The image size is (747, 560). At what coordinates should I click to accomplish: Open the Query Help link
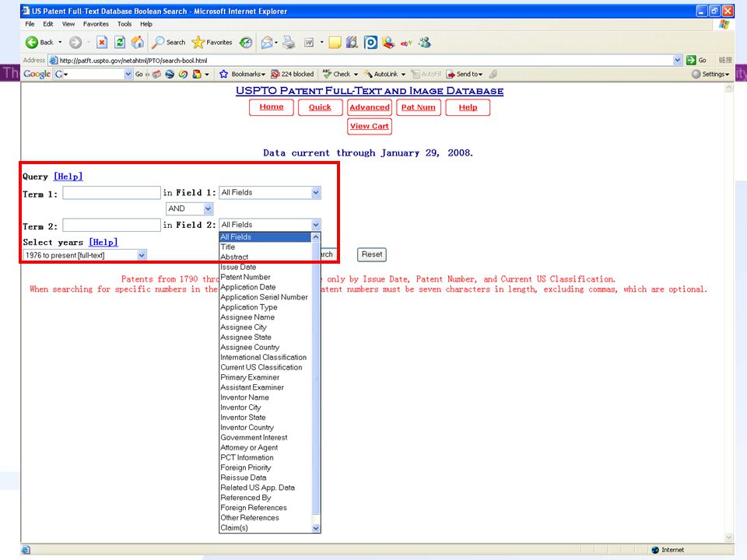click(68, 177)
